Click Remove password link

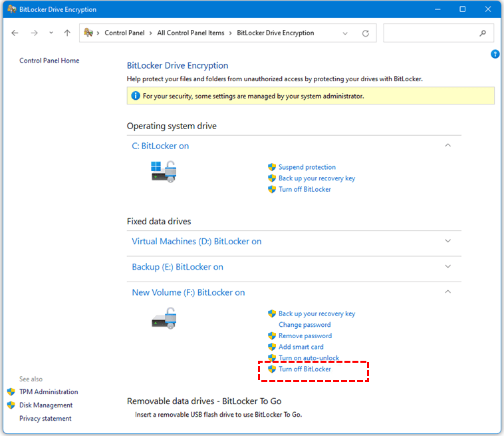[305, 335]
